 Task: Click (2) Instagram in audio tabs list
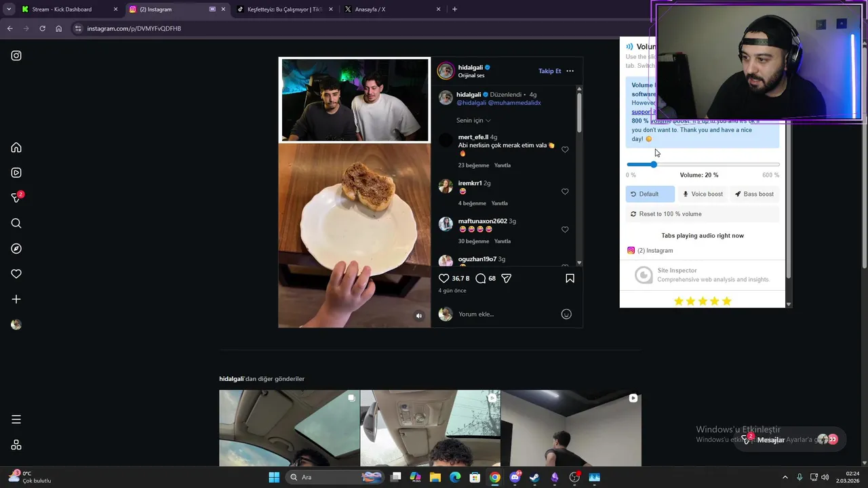655,251
